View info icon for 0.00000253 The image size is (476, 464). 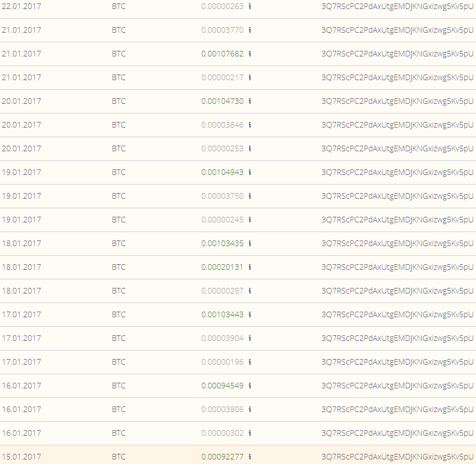pos(250,148)
